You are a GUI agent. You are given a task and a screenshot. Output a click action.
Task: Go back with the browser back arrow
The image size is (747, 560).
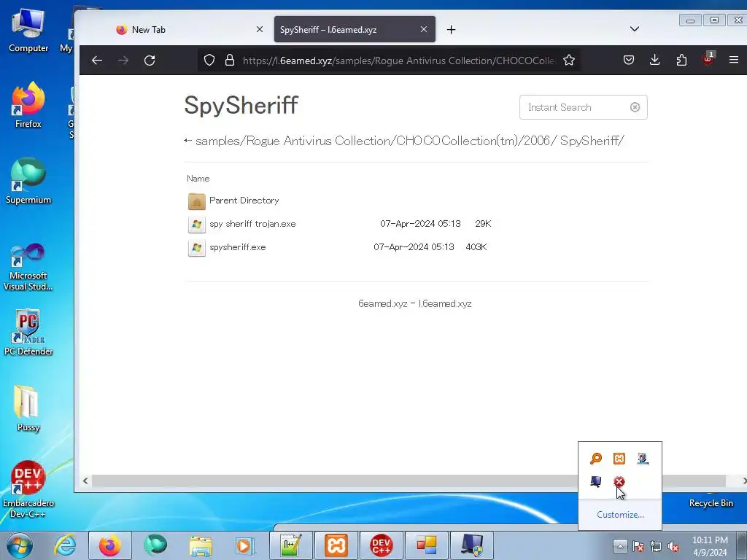pos(97,61)
